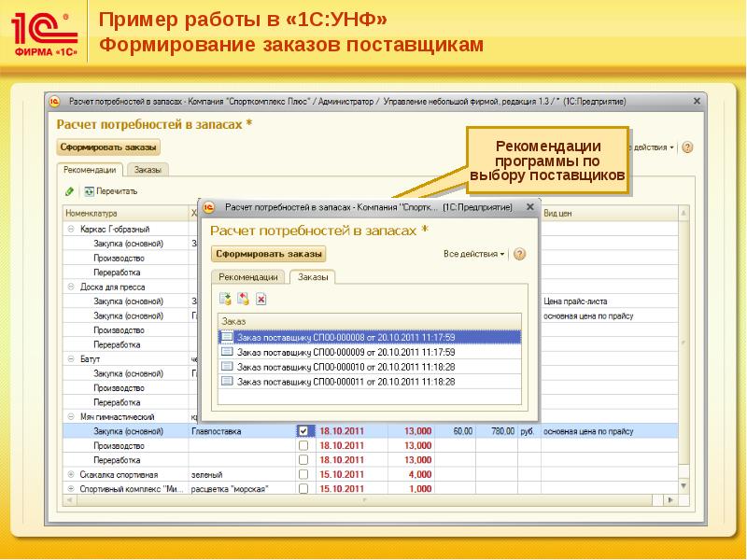
Task: Click the quantity 4,000 cell
Action: (x=411, y=475)
